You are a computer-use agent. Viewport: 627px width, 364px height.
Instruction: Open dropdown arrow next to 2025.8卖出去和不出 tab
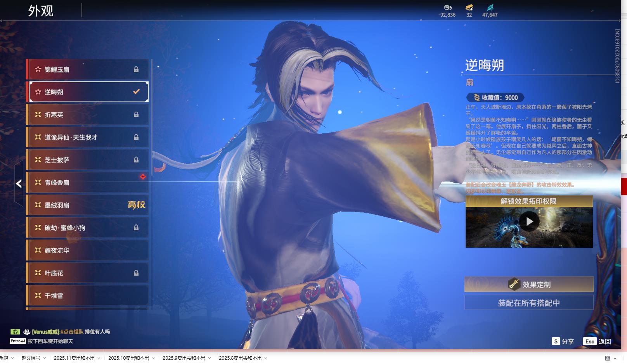(266, 358)
